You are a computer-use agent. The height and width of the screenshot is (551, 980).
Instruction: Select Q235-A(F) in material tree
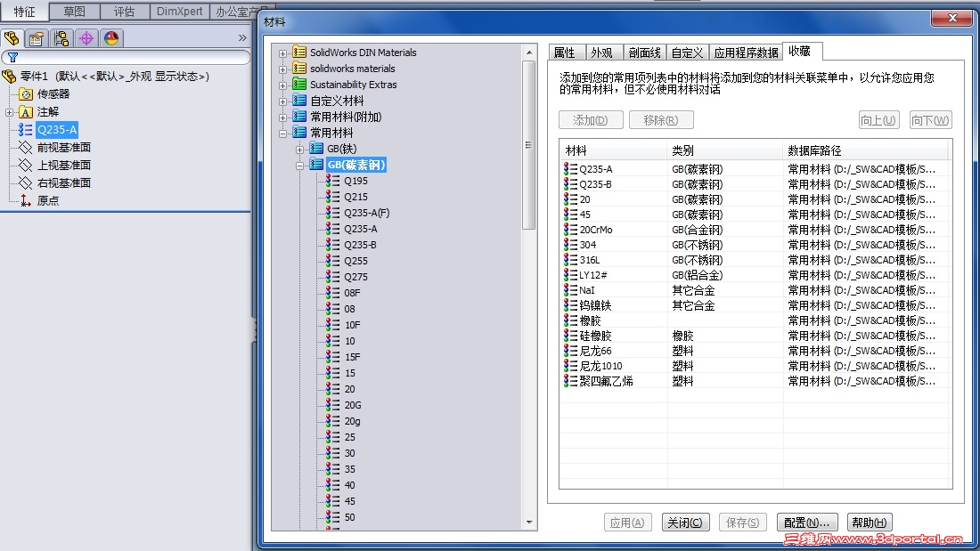click(366, 213)
